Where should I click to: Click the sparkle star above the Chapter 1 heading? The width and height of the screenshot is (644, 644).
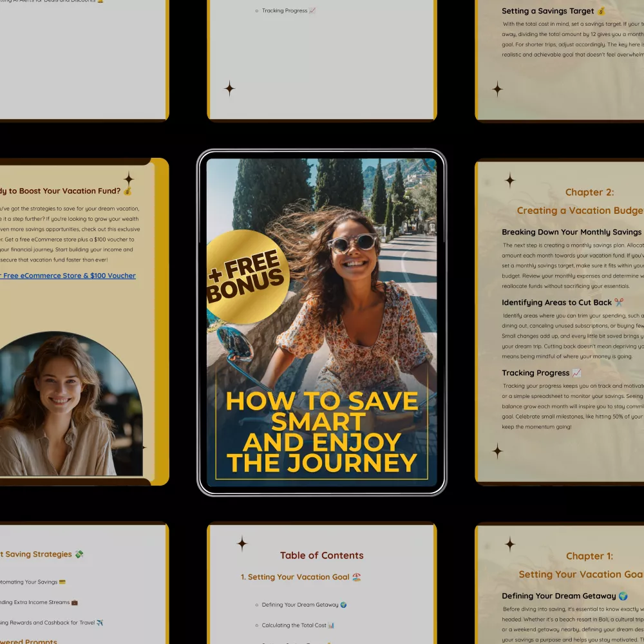[x=510, y=545]
